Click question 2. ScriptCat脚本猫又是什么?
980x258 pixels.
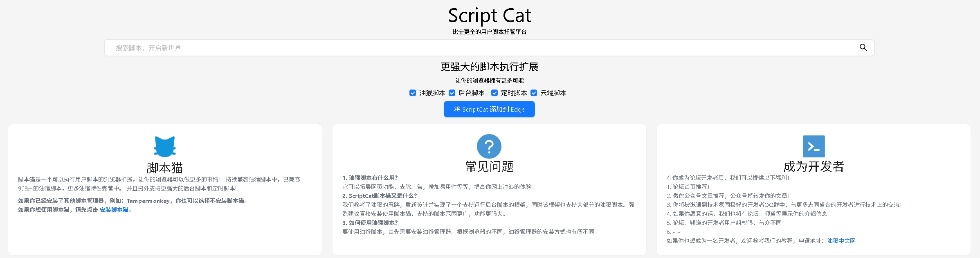pyautogui.click(x=380, y=196)
